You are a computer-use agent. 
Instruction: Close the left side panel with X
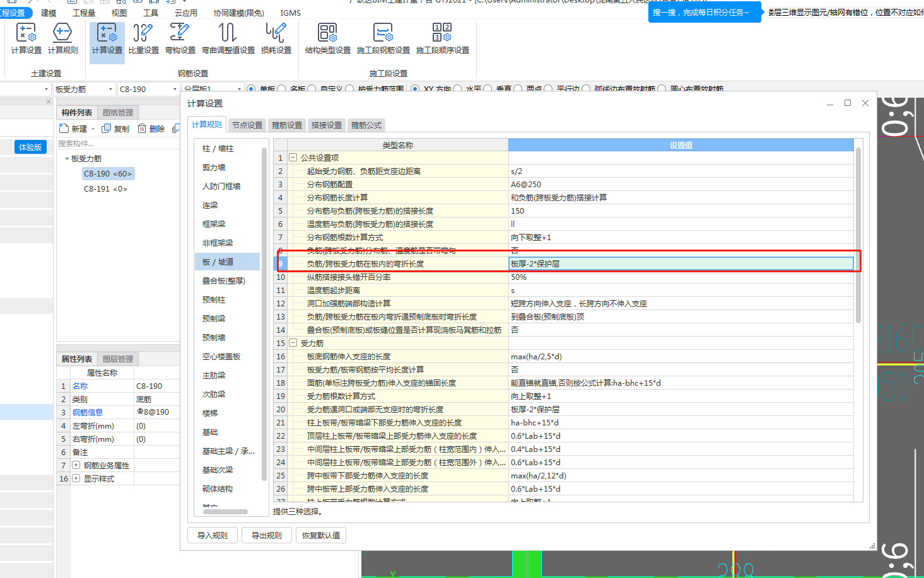pyautogui.click(x=49, y=101)
